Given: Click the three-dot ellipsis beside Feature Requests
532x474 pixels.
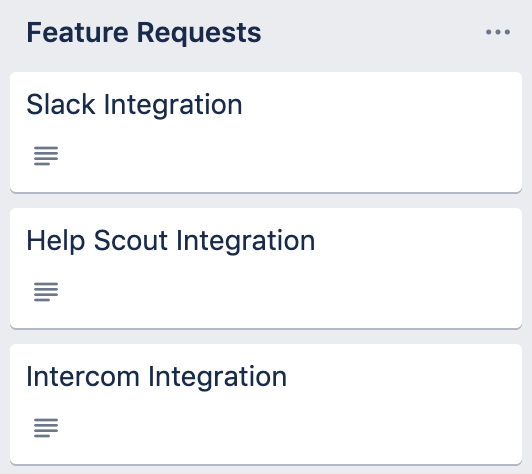Looking at the screenshot, I should 497,32.
